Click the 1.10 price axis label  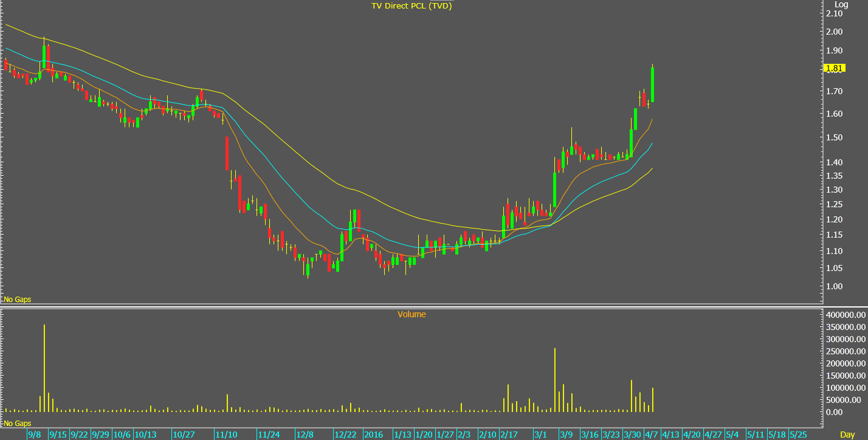coord(834,251)
